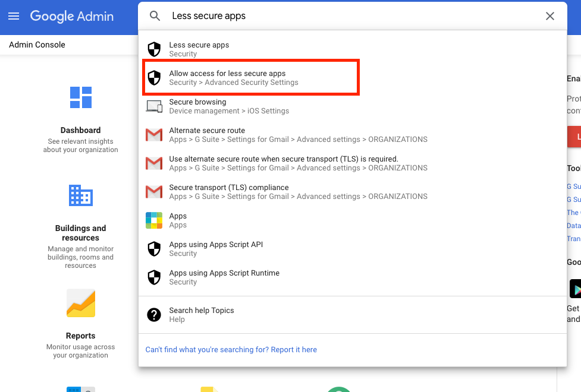
Task: Click the search magnifier icon
Action: pos(155,16)
